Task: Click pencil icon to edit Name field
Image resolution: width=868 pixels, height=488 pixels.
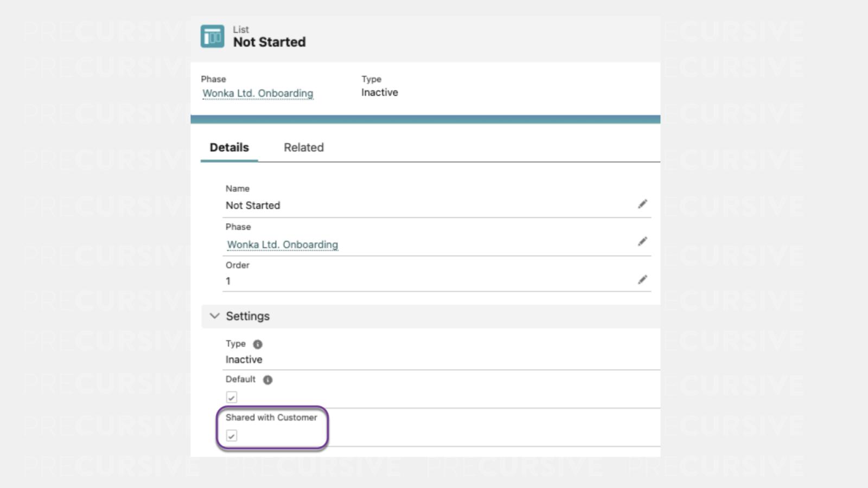Action: click(x=642, y=204)
